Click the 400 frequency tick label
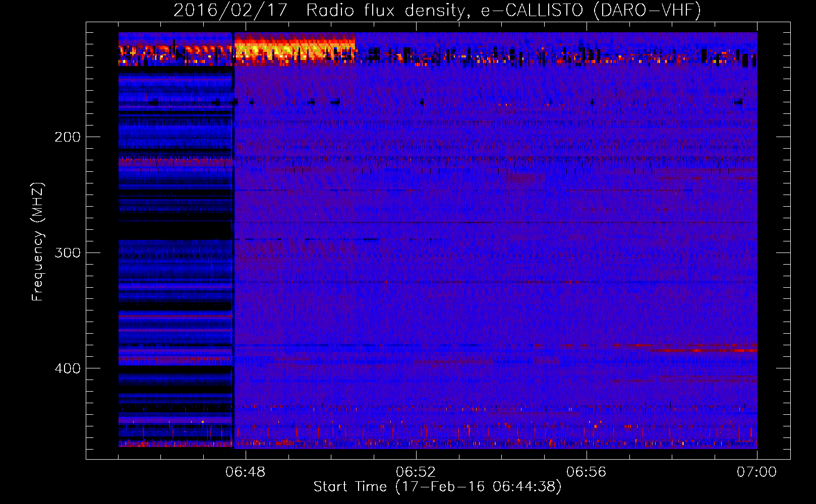816x504 pixels. tap(68, 368)
